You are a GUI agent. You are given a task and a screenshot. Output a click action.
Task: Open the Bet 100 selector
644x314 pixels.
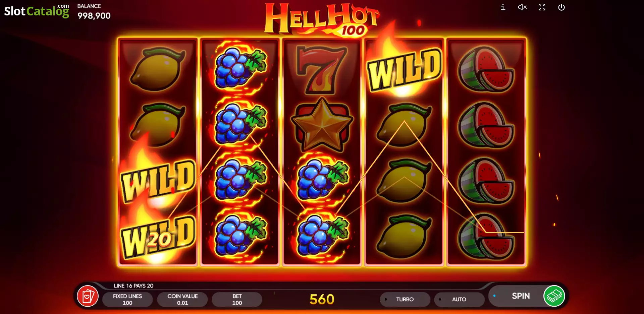click(x=237, y=299)
